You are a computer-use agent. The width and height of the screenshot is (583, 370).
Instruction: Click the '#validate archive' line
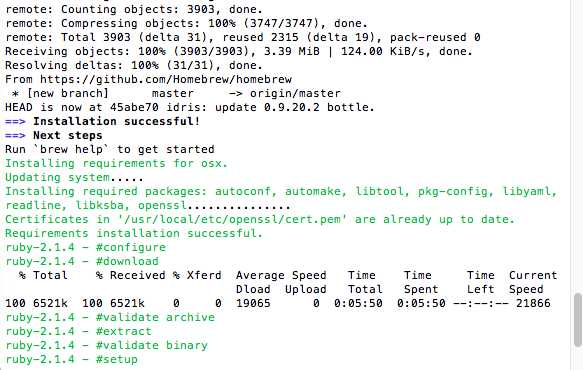[110, 318]
